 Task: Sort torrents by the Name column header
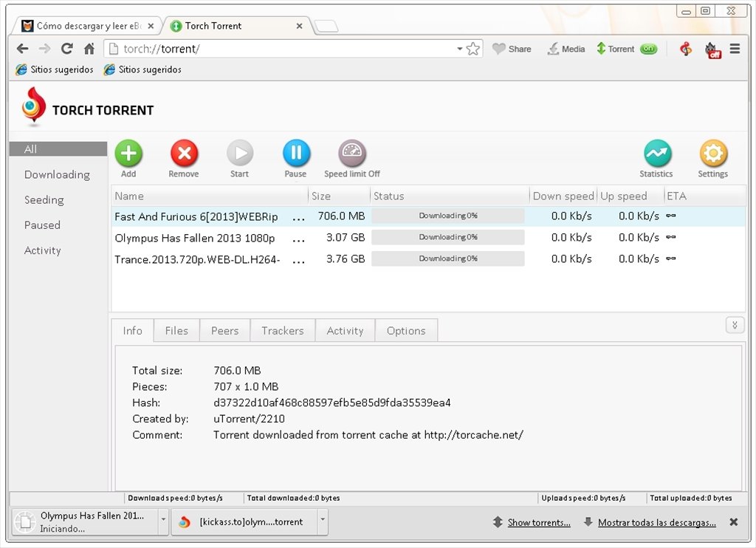pos(209,196)
